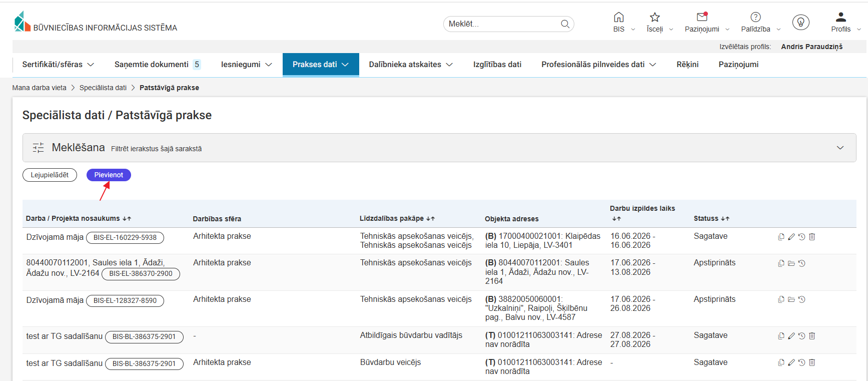Go to the Izglītības dati tab
Screen dimensions: 868x381
[497, 65]
